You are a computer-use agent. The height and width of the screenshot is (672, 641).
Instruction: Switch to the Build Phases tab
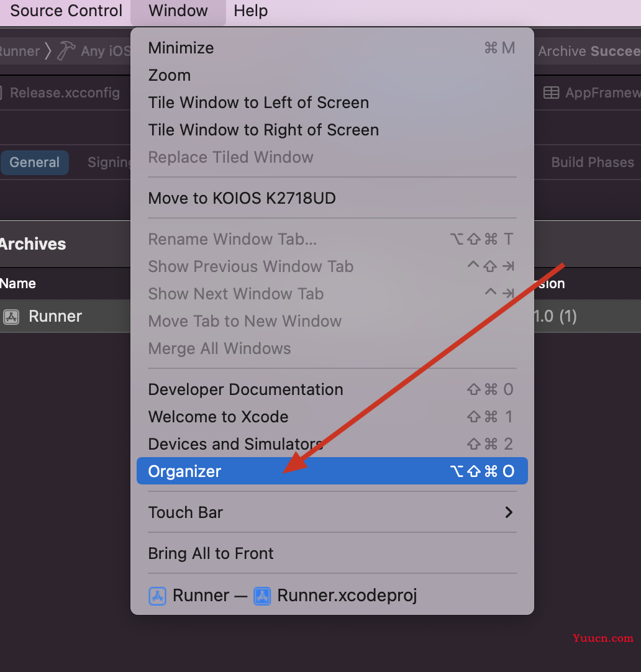(592, 163)
